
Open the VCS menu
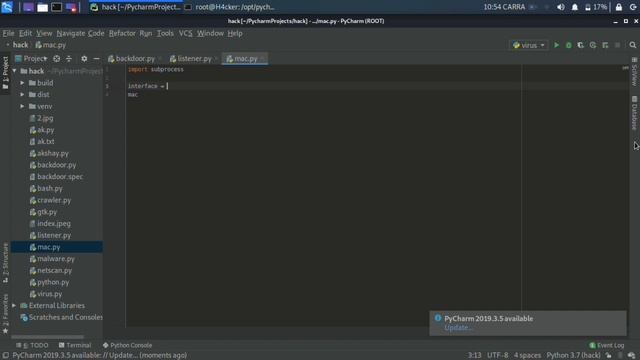click(x=186, y=33)
